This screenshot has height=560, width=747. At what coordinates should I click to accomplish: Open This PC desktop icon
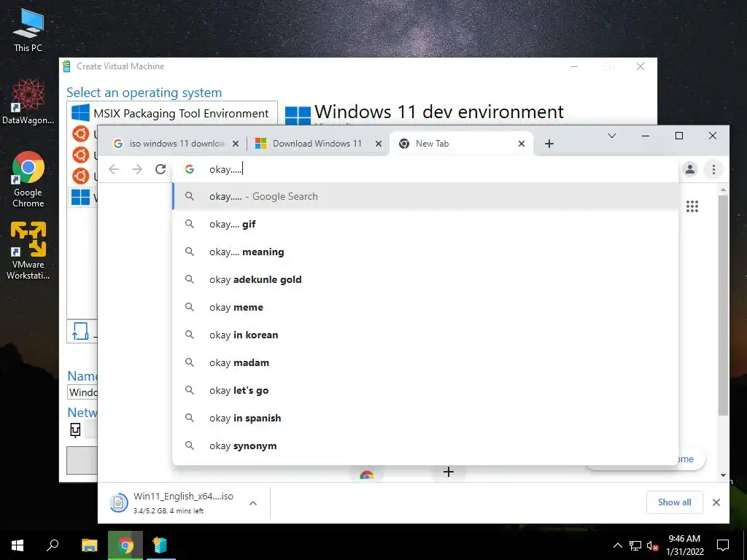click(x=28, y=30)
